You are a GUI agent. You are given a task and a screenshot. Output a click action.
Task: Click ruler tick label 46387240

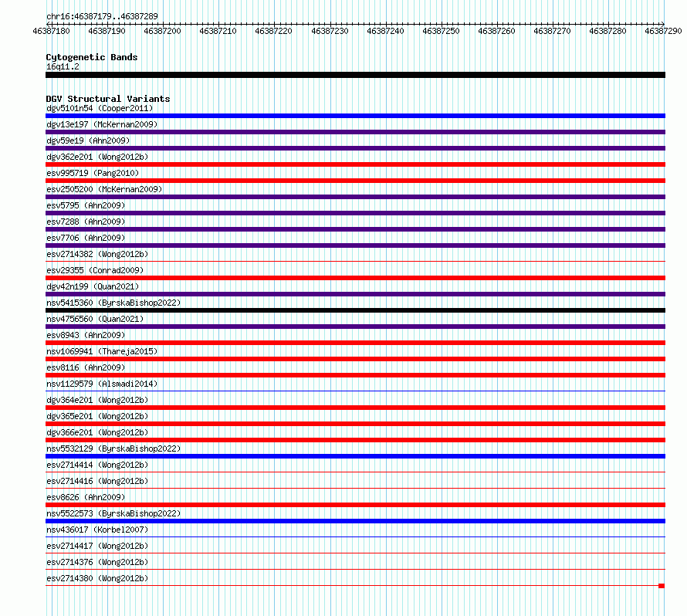[385, 31]
